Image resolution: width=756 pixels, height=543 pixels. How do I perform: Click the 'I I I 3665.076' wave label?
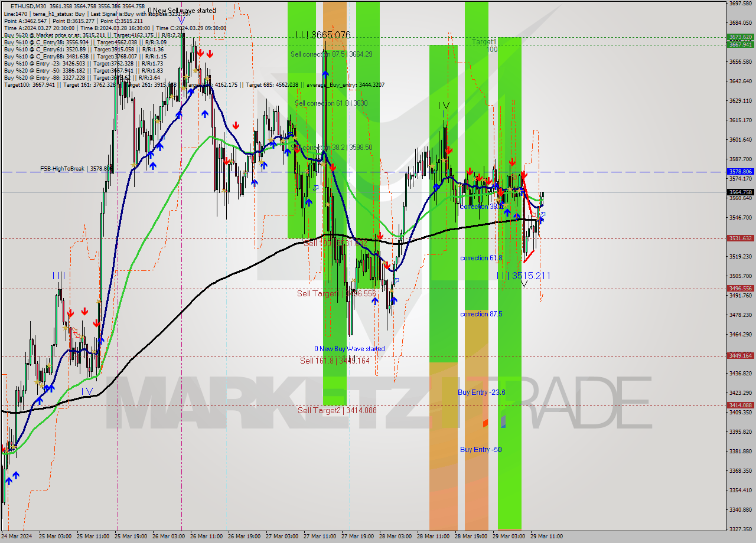point(323,35)
